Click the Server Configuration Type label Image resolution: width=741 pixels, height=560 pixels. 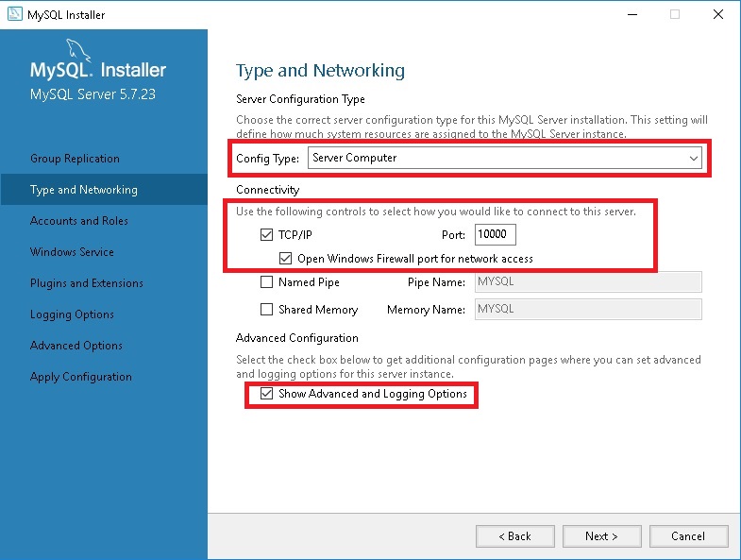click(x=300, y=99)
